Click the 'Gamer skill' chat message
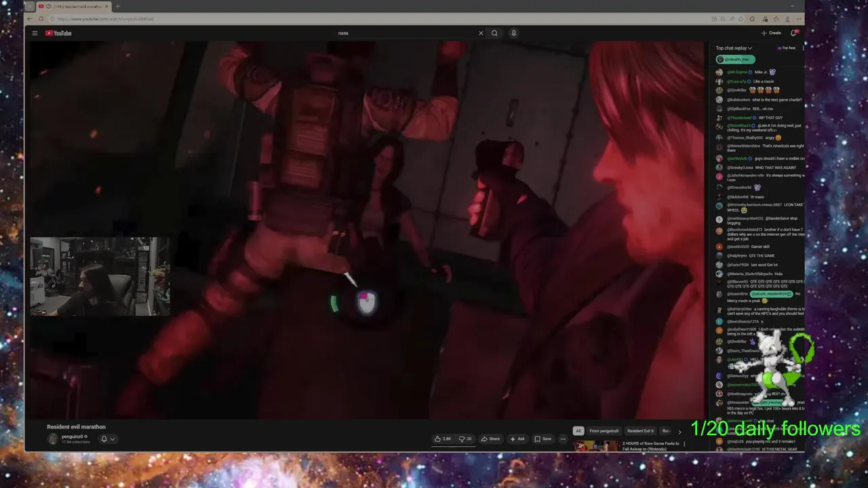 (759, 247)
